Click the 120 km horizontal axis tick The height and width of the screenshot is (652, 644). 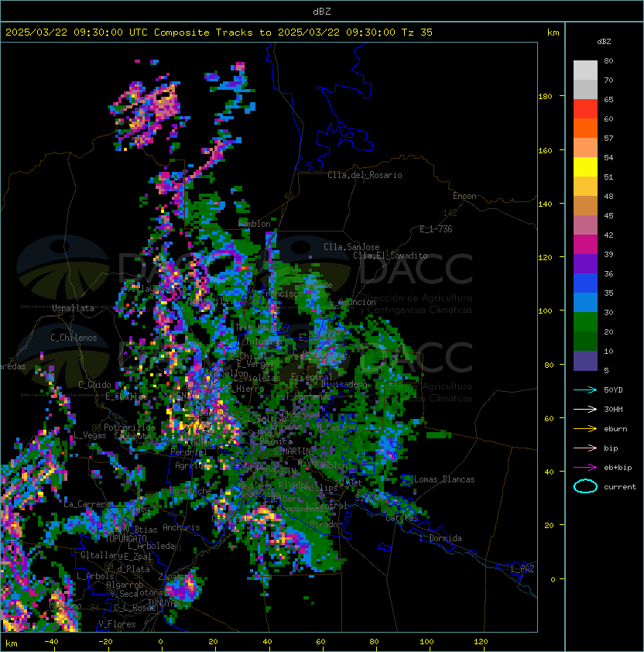[481, 642]
